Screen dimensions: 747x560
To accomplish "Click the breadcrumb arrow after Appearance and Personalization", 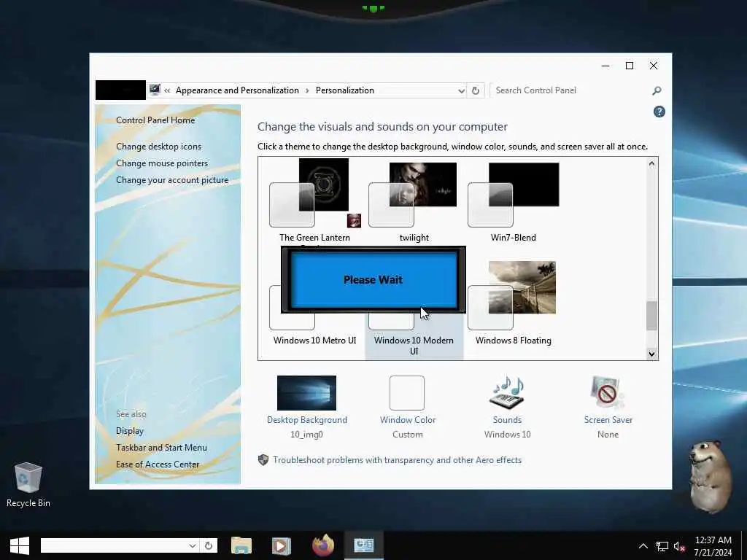I will (307, 90).
